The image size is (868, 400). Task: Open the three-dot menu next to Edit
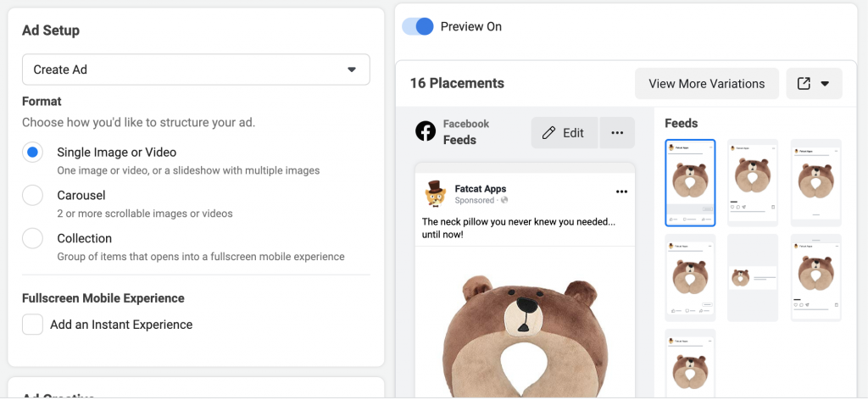point(617,133)
